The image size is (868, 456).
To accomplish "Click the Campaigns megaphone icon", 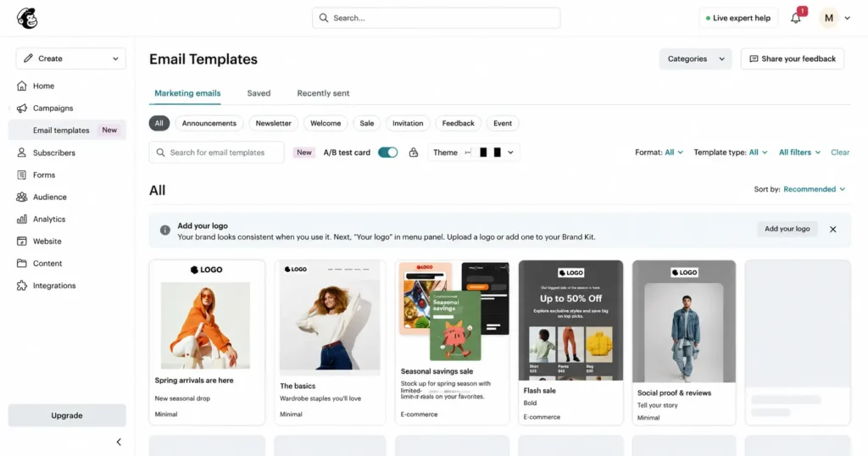I will [x=21, y=108].
